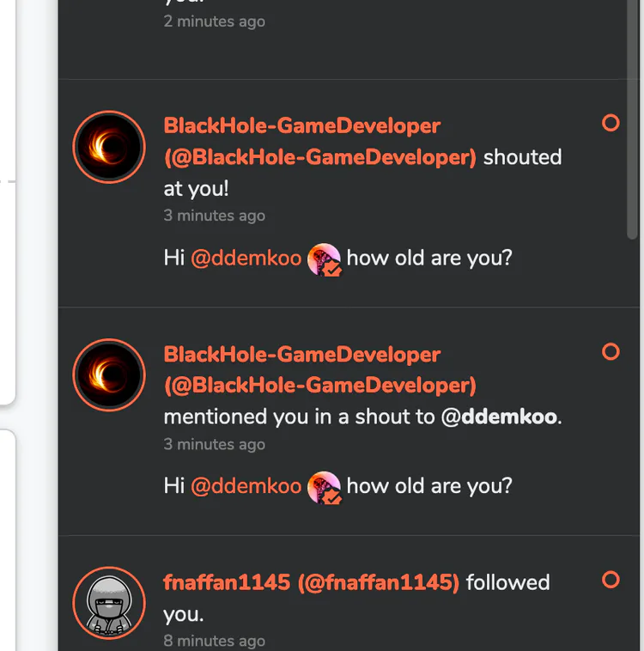
Task: Click "3 minutes ago" under the mention notification
Action: coord(214,444)
